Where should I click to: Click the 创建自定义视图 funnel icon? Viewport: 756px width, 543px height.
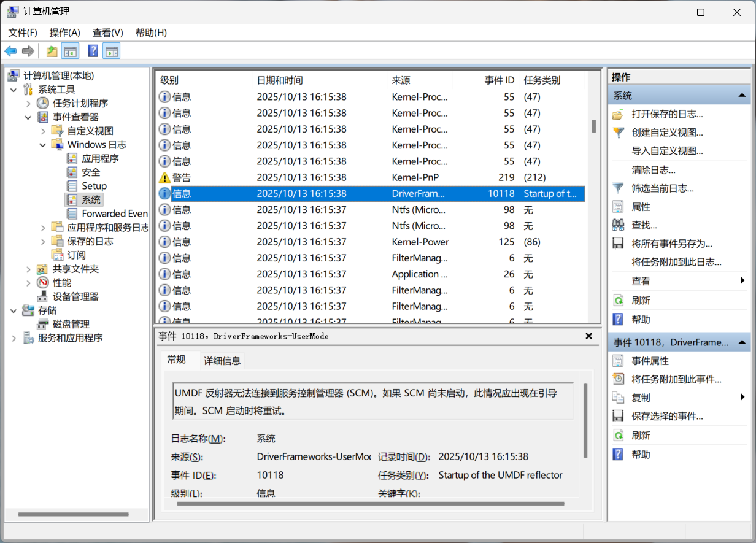click(619, 133)
